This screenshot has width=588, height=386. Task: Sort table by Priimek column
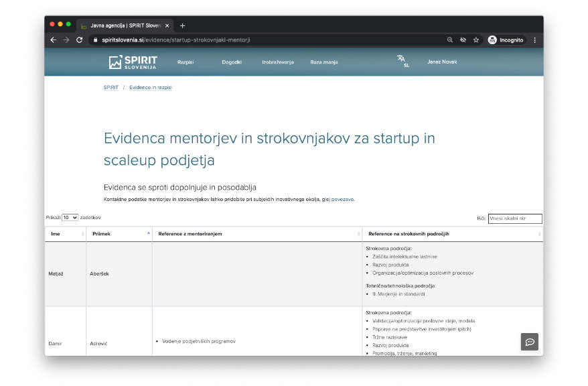coord(119,234)
